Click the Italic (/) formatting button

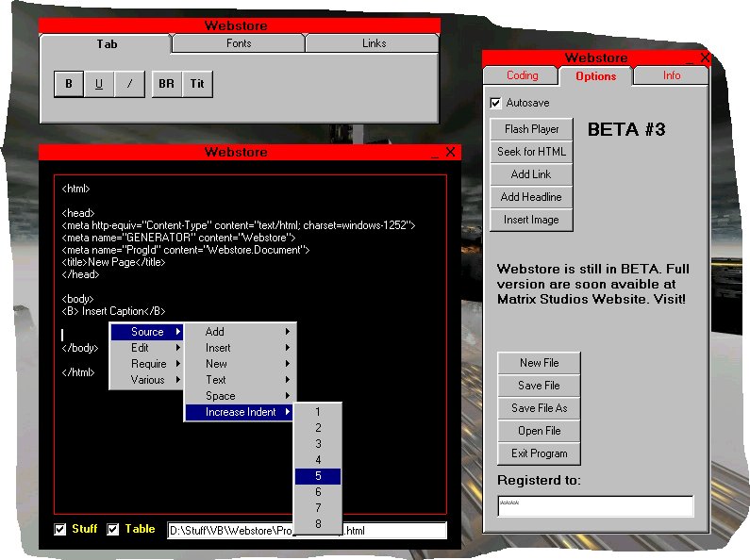click(x=129, y=84)
